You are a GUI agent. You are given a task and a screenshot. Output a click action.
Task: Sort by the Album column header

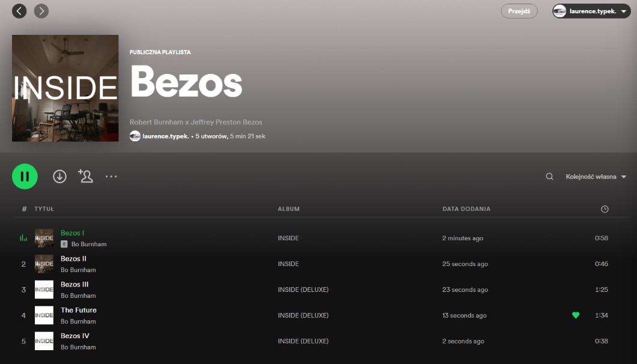pos(288,209)
